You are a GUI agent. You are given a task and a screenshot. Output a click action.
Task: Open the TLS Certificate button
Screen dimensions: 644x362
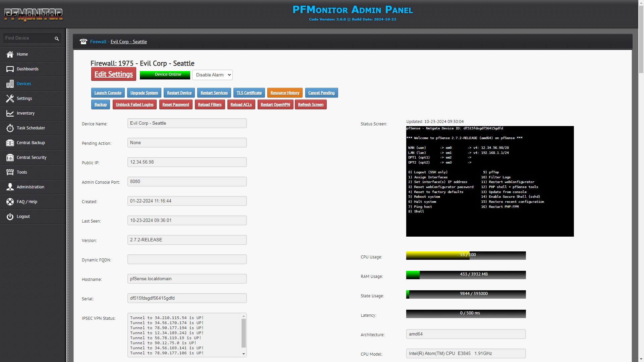[249, 93]
